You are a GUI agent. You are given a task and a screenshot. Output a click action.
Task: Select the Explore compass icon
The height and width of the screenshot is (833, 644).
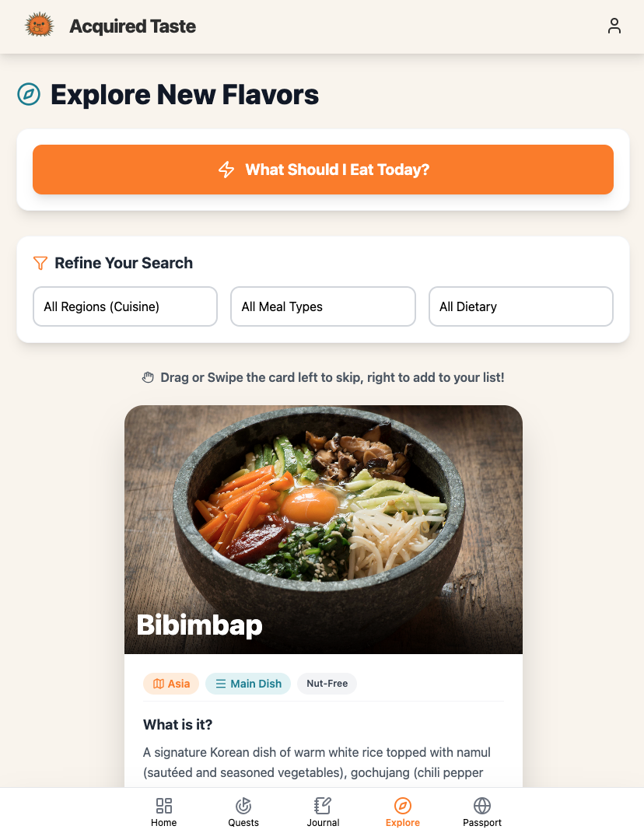tap(403, 807)
